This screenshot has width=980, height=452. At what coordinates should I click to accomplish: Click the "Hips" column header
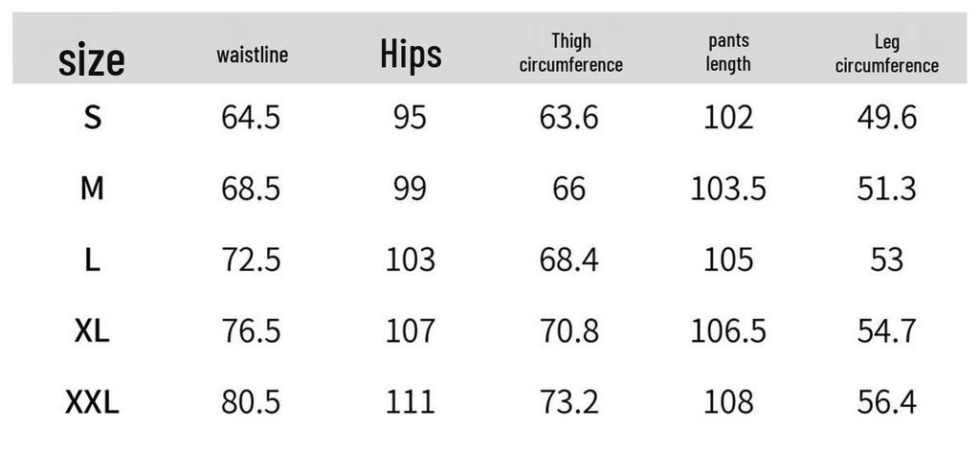point(411,55)
